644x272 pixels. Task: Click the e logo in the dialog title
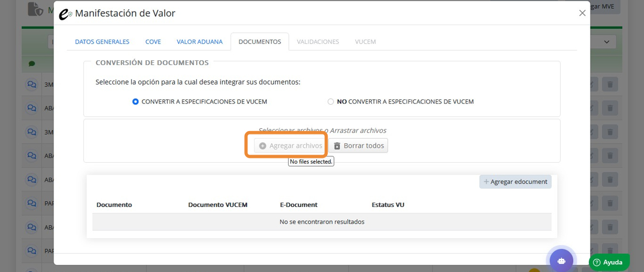pyautogui.click(x=66, y=14)
